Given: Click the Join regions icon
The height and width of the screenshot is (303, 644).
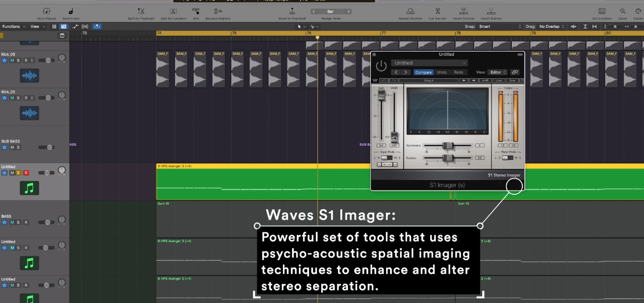Looking at the screenshot, I should pyautogui.click(x=196, y=12).
